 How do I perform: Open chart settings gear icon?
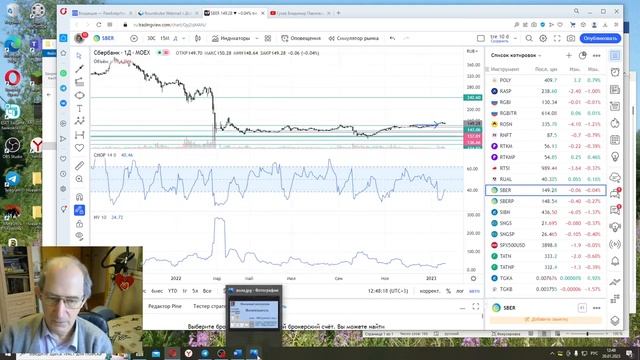(x=543, y=38)
